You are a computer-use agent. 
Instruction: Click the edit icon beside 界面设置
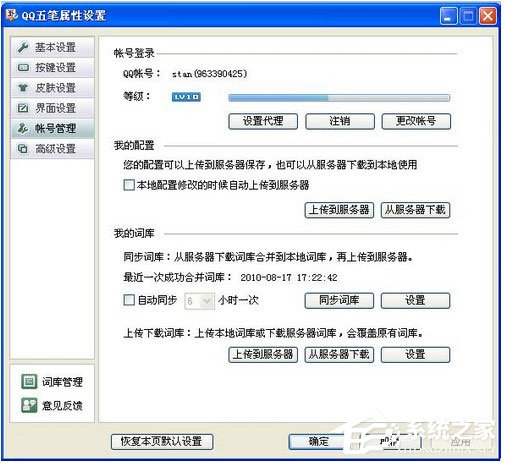pyautogui.click(x=23, y=108)
